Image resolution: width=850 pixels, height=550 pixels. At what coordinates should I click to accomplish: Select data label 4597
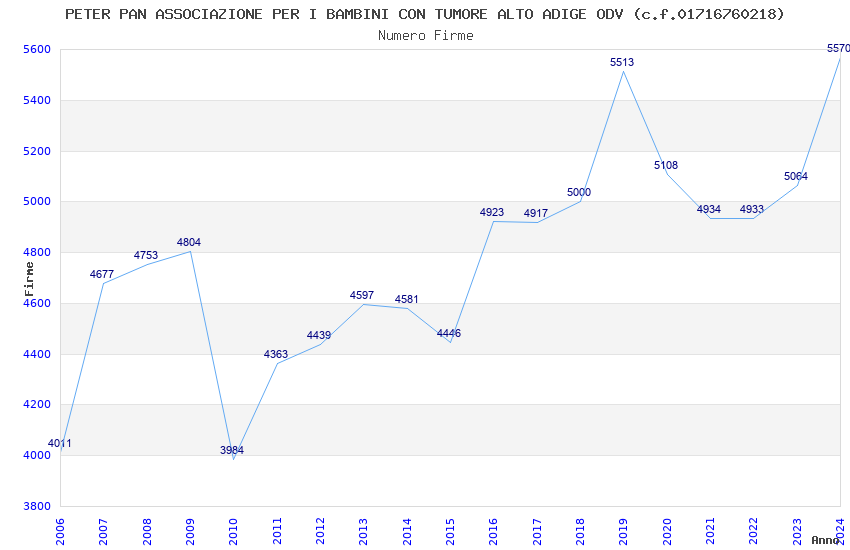[362, 295]
